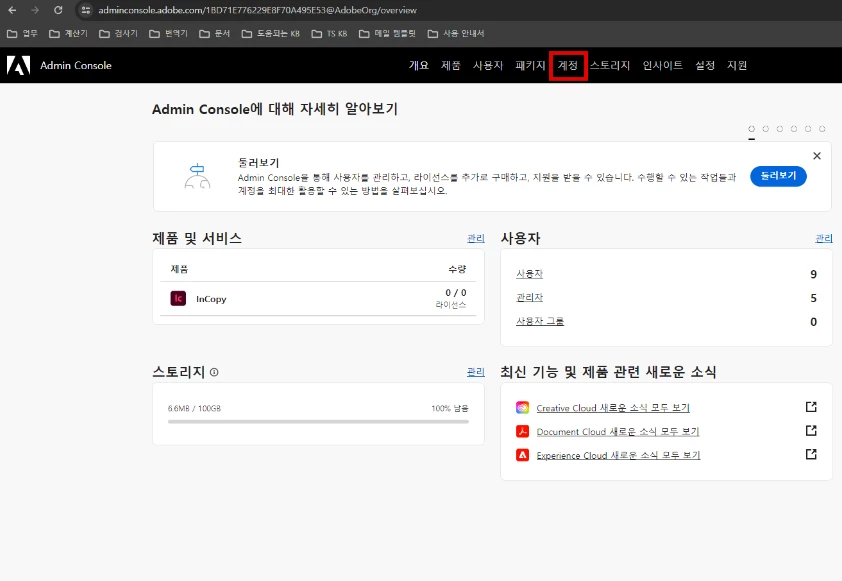Open the 관리자 link
This screenshot has height=581, width=842.
(x=529, y=297)
